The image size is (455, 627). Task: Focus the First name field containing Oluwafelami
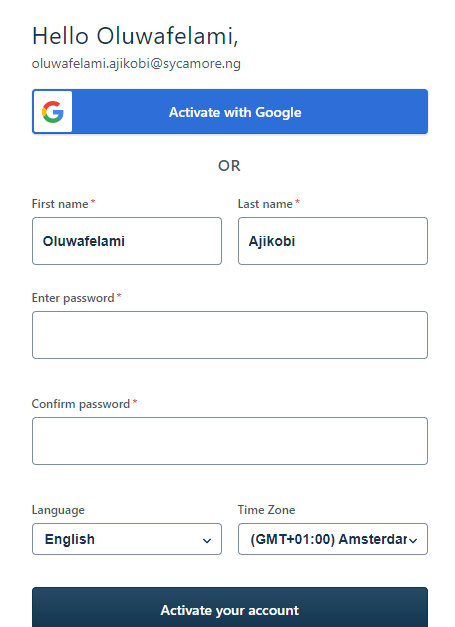[x=127, y=241]
